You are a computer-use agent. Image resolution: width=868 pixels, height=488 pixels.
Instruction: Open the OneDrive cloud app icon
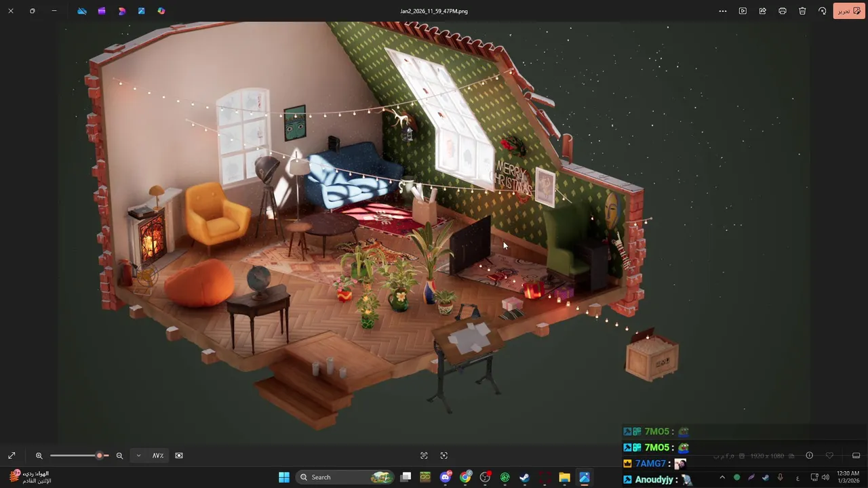pyautogui.click(x=82, y=11)
